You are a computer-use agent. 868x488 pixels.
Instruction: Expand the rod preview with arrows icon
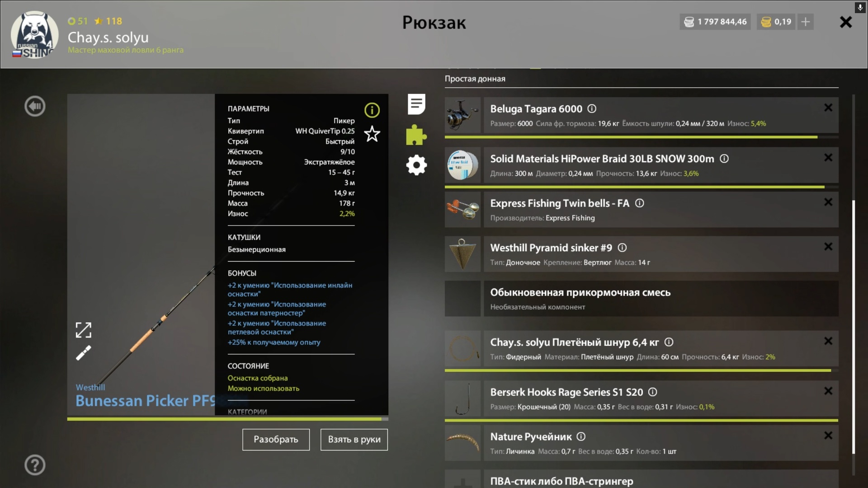coord(84,330)
